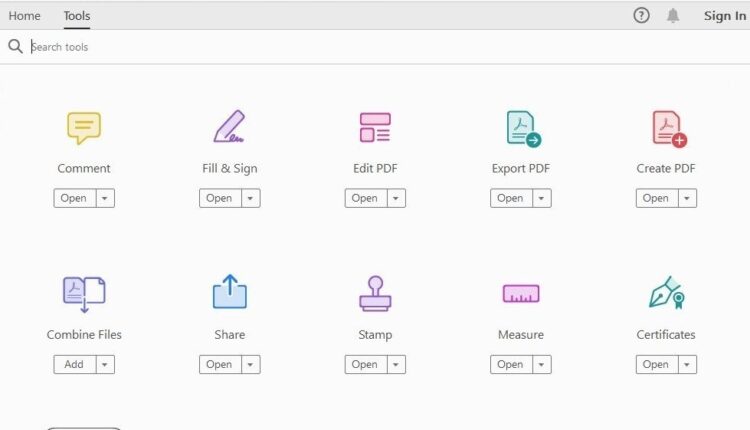Click the Edit PDF icon
The width and height of the screenshot is (750, 430).
pos(375,128)
